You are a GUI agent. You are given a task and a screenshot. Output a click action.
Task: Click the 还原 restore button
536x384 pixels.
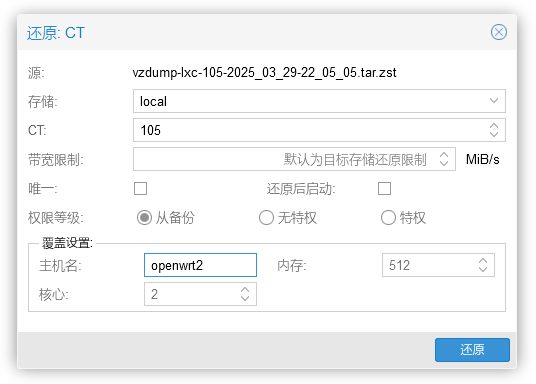(472, 350)
